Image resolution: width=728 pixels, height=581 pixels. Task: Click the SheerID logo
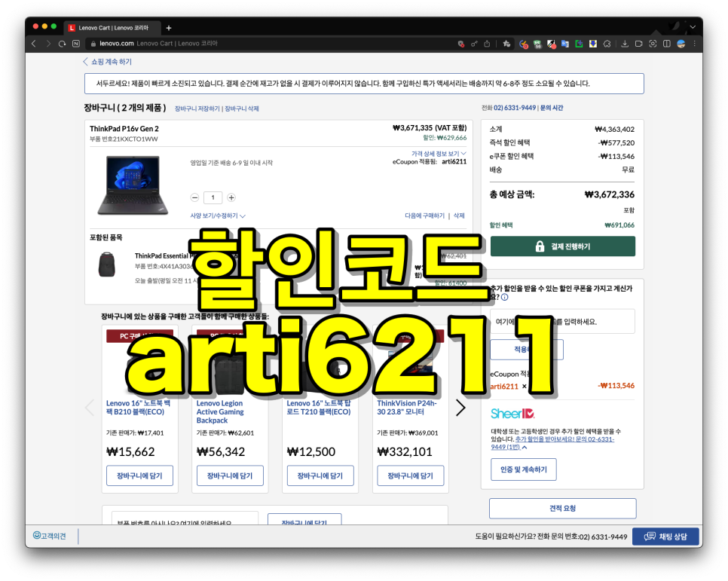[x=512, y=414]
